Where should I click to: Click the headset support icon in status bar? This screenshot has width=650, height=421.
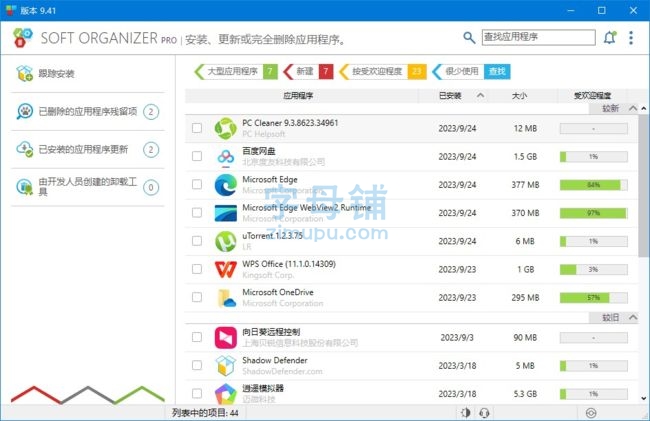click(x=484, y=413)
